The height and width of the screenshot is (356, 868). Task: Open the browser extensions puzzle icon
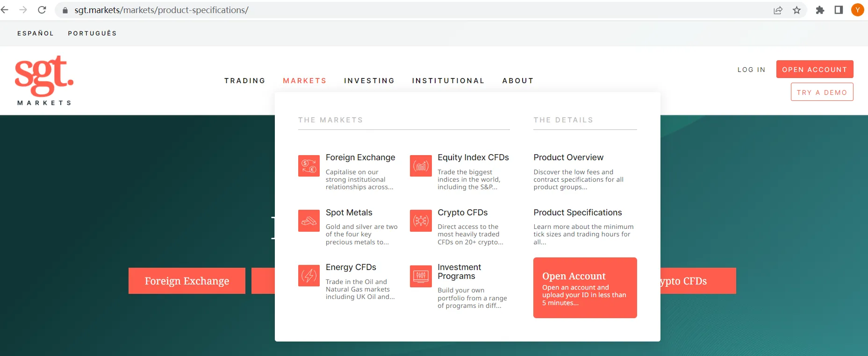pos(820,10)
